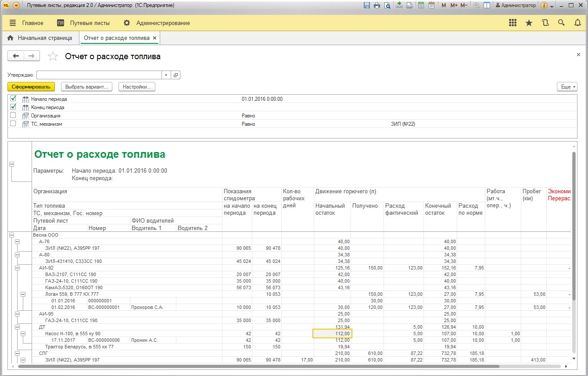The width and height of the screenshot is (588, 376).
Task: Add report to favorites star outline
Action: pos(53,56)
